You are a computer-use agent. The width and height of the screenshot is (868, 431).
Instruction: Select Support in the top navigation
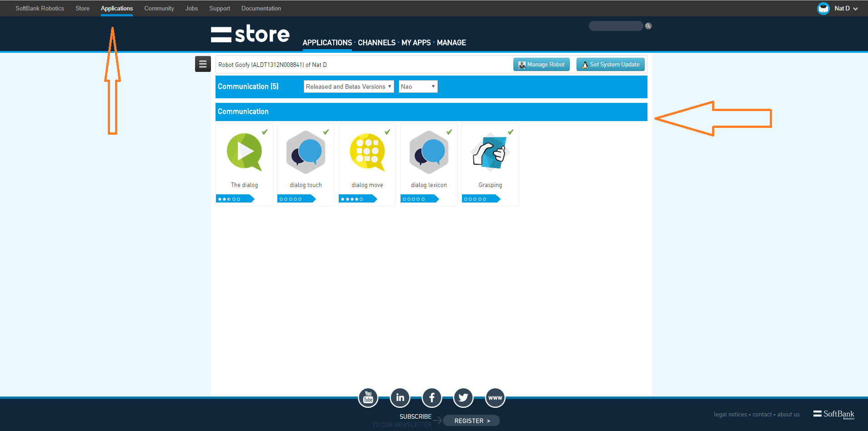click(220, 8)
